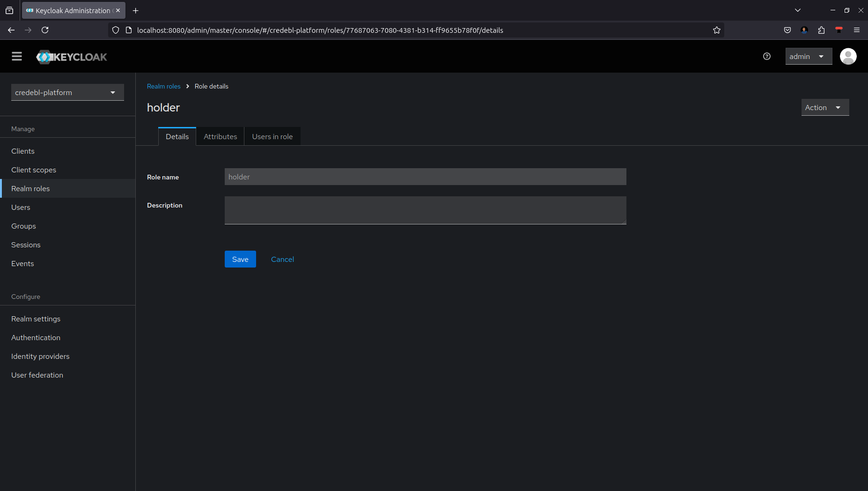Image resolution: width=868 pixels, height=491 pixels.
Task: Click the Save button
Action: point(240,260)
